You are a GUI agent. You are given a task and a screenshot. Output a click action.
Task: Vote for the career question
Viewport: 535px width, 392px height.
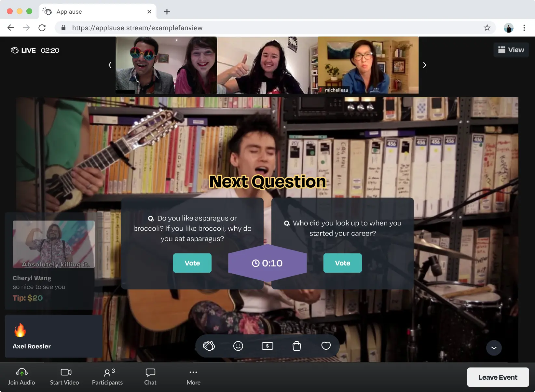coord(342,263)
